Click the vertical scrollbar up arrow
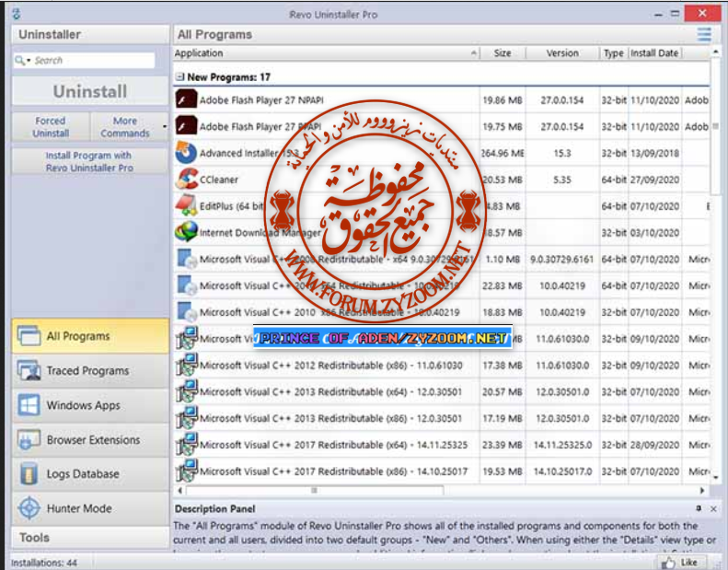The height and width of the screenshot is (570, 728). pos(715,52)
